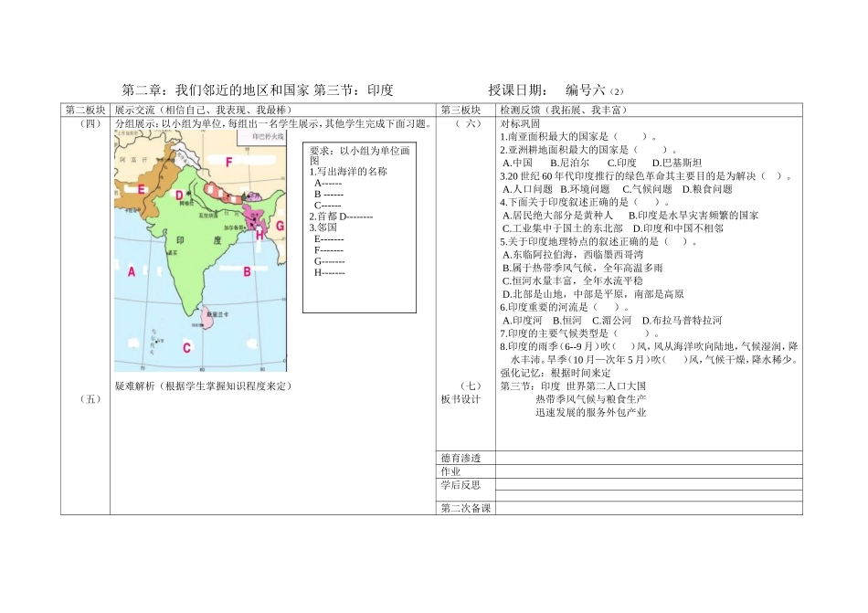Click question '7.印度的主要气候类型是'
This screenshot has width=868, height=613.
coord(579,333)
